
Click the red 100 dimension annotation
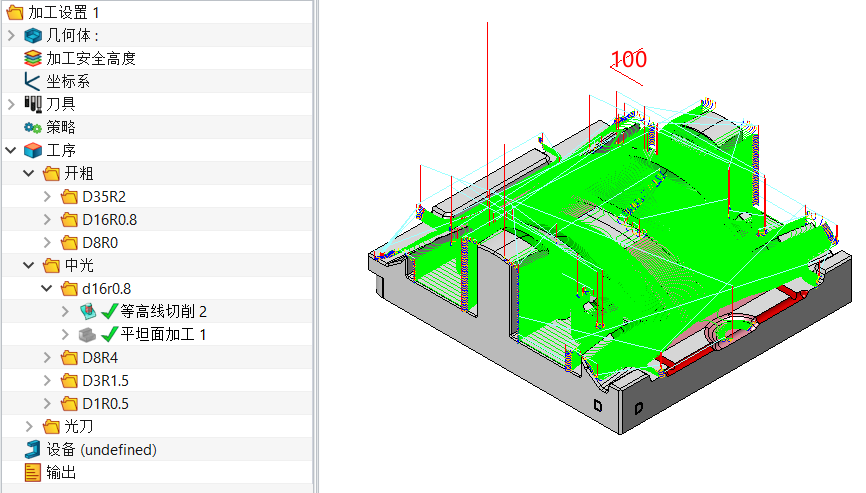tap(629, 60)
